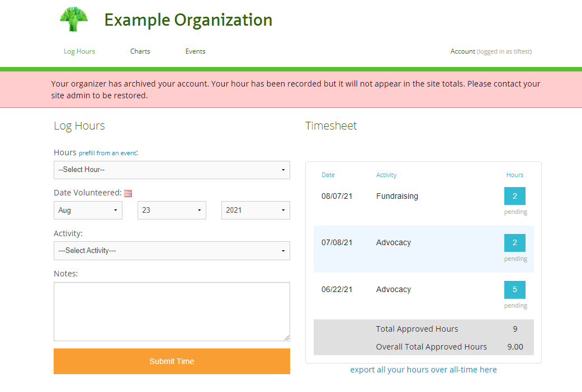Screen dimensions: 582x392
Task: Open the calendar date picker icon
Action: click(128, 193)
